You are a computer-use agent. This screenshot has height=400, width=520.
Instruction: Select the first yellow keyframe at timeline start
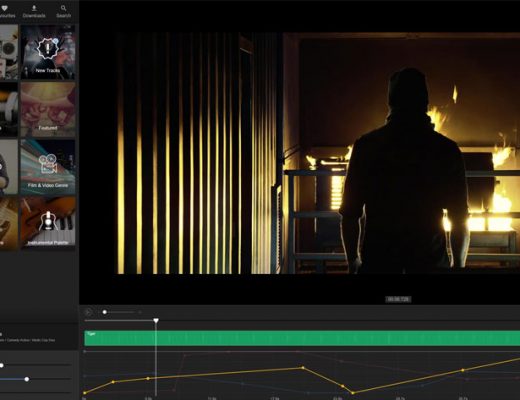click(84, 393)
